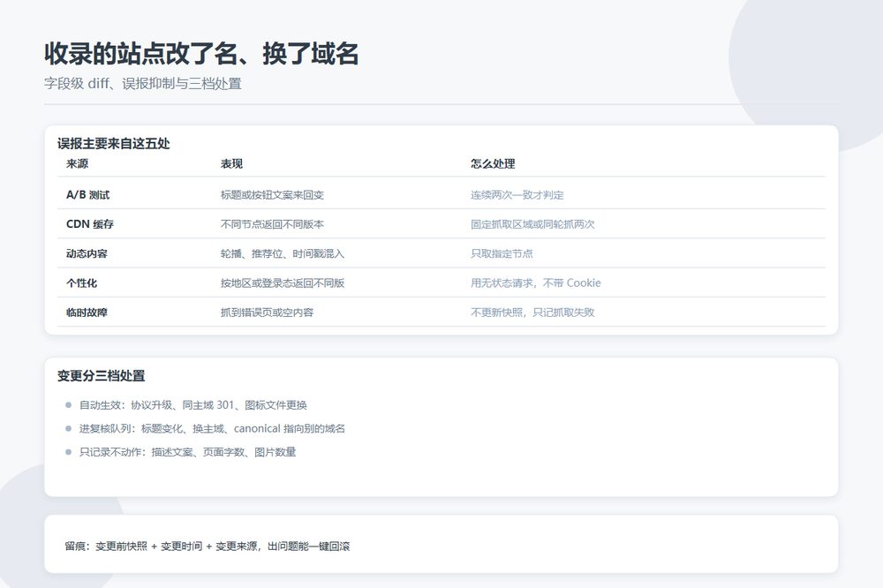The image size is (883, 588).
Task: Select the 个性化 row label
Action: [x=81, y=283]
